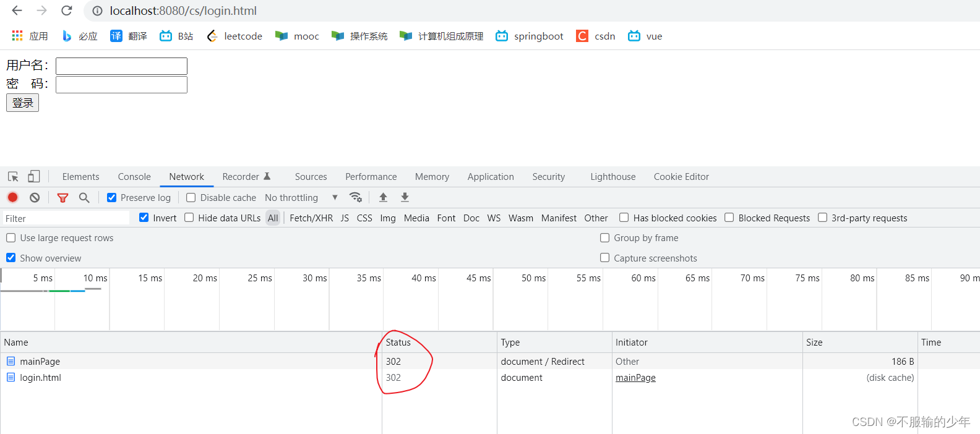Filter requests by Fetch/XHR

311,218
